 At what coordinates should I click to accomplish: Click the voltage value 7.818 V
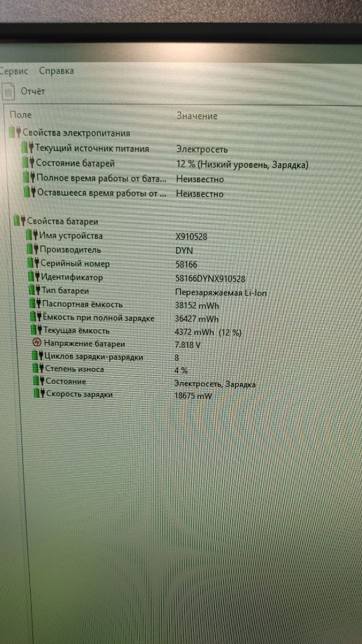click(188, 345)
